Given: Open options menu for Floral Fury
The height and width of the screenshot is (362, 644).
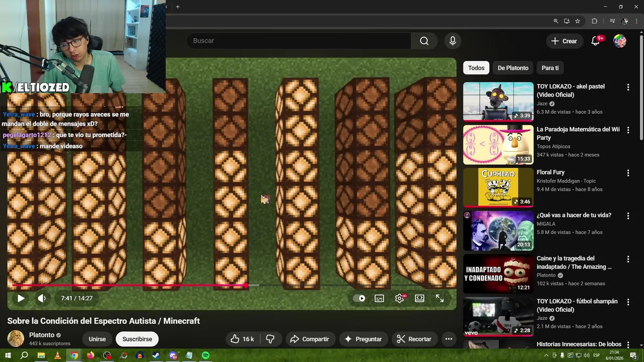Looking at the screenshot, I should click(628, 173).
